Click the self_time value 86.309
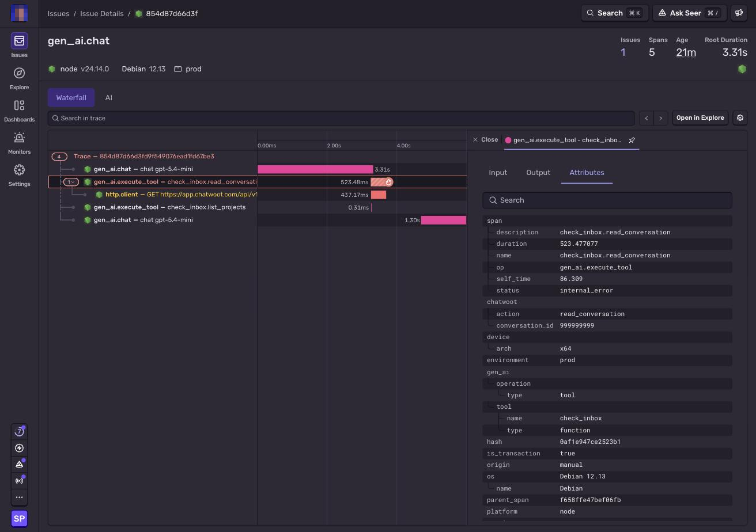Screen dimensions: 756x532 (x=571, y=279)
